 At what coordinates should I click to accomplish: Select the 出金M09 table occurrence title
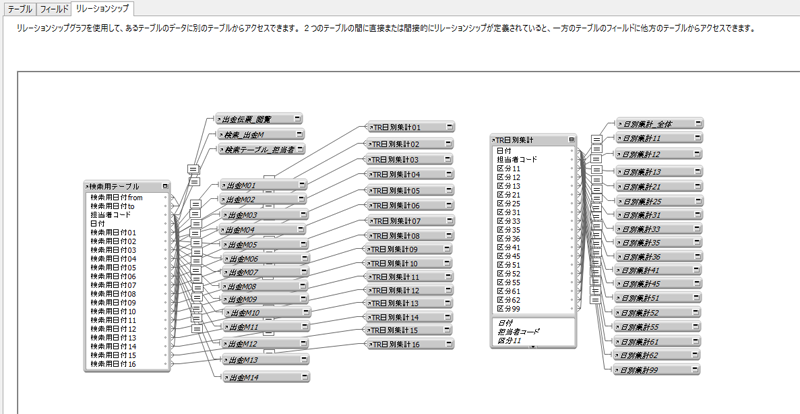(x=243, y=300)
